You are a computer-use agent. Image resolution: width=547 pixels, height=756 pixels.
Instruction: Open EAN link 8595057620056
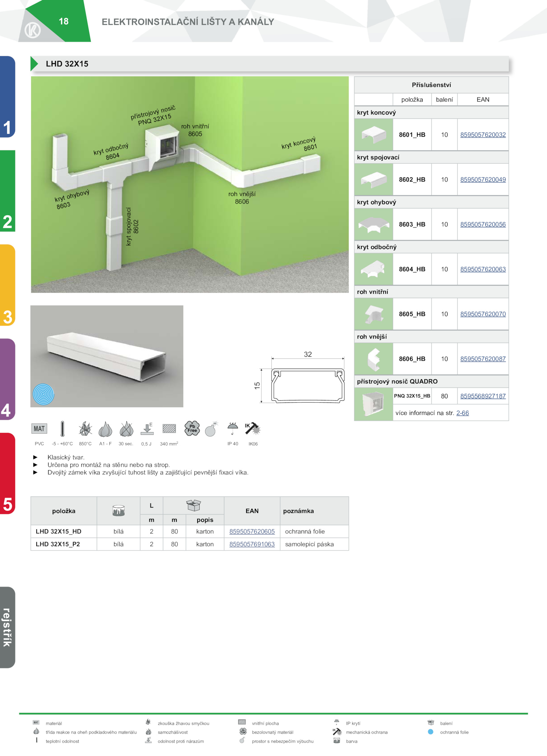483,224
